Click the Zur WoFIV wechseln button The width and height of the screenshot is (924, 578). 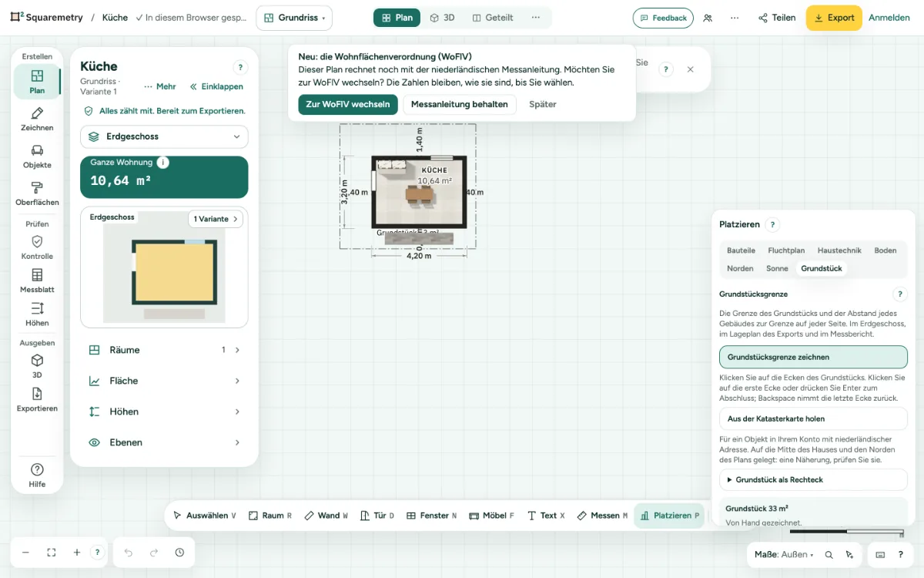tap(348, 105)
